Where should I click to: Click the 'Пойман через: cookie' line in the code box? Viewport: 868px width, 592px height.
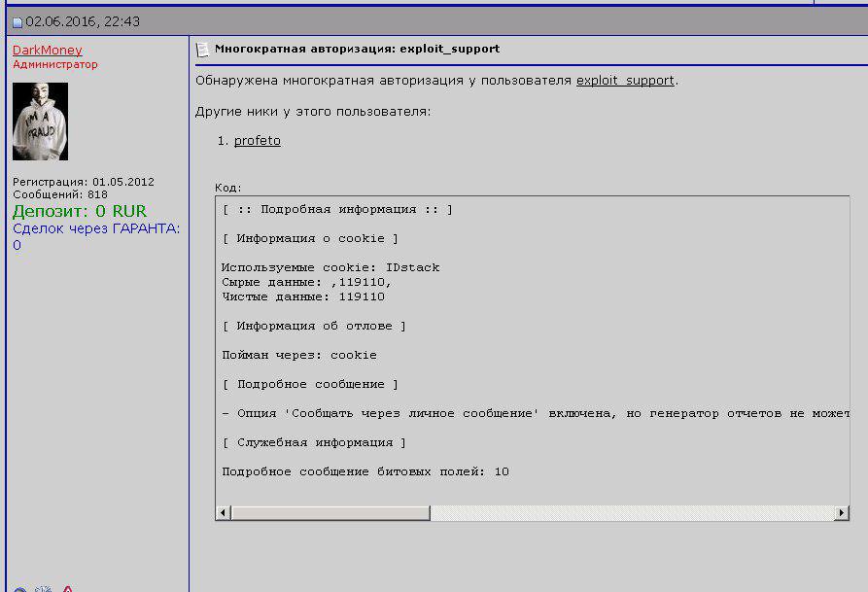(299, 355)
